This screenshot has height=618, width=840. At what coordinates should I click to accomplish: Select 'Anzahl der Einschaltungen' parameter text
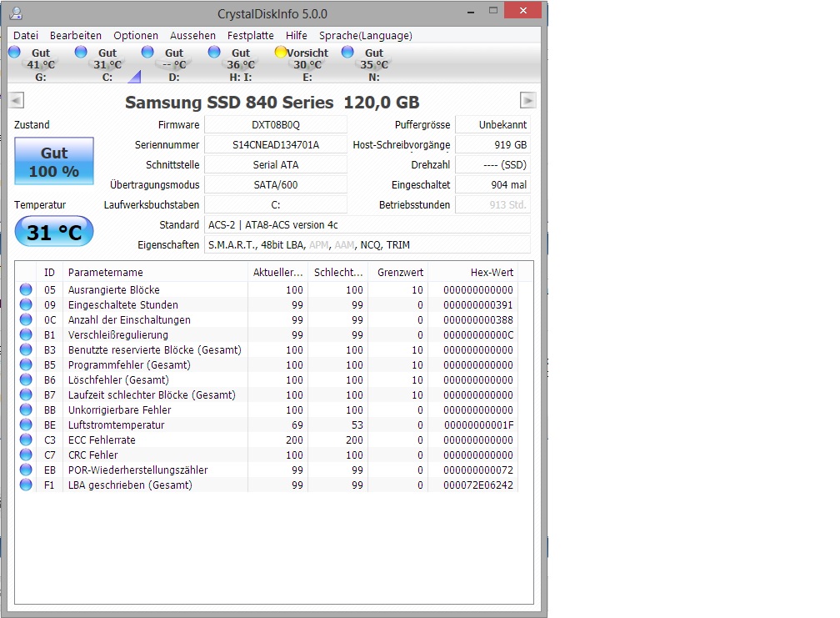coord(129,319)
